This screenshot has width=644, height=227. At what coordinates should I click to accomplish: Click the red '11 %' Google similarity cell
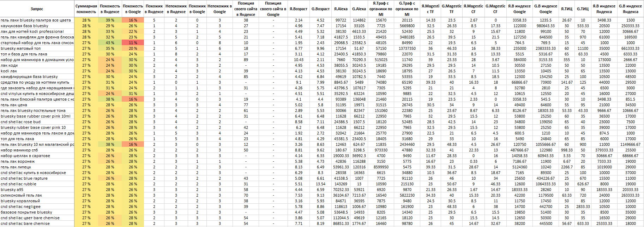[x=133, y=43]
